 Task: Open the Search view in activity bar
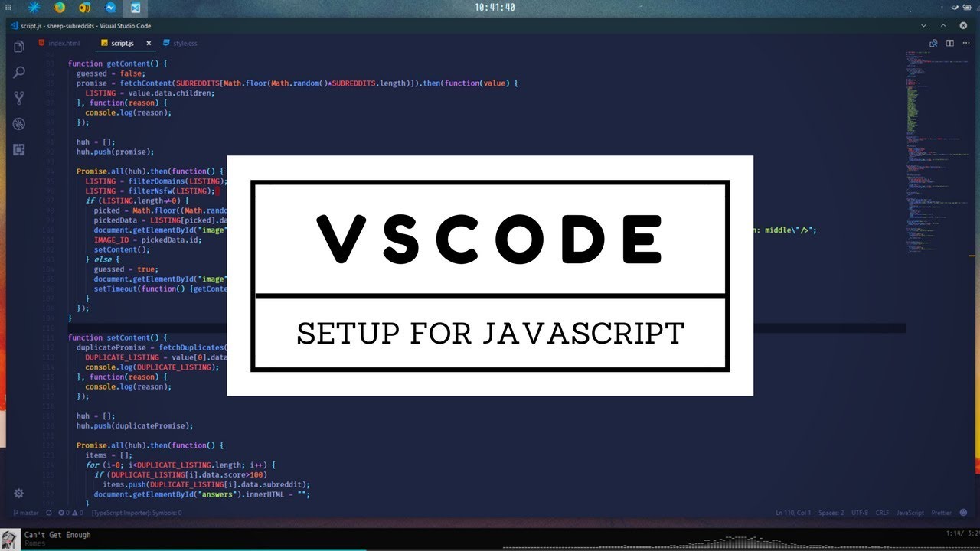pos(19,72)
